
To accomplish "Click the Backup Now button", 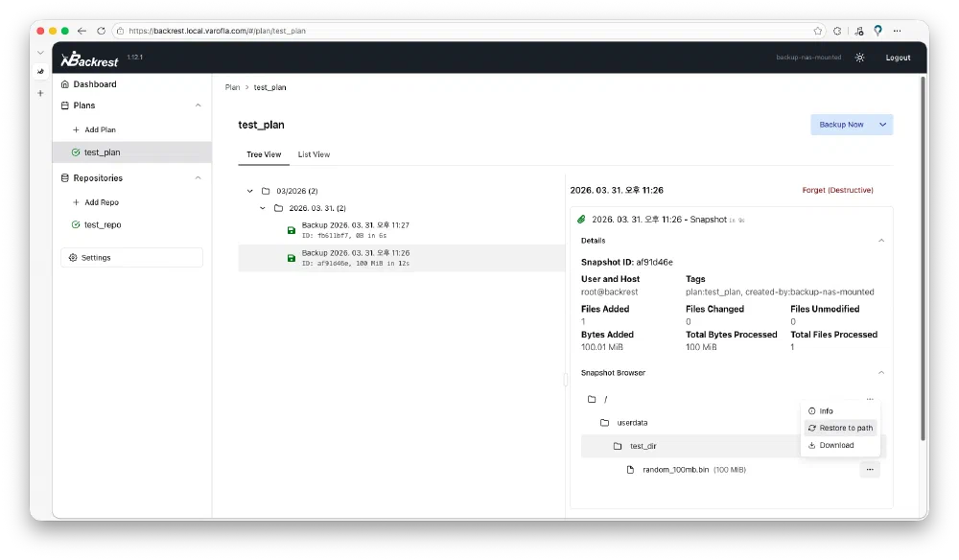I will (x=841, y=125).
